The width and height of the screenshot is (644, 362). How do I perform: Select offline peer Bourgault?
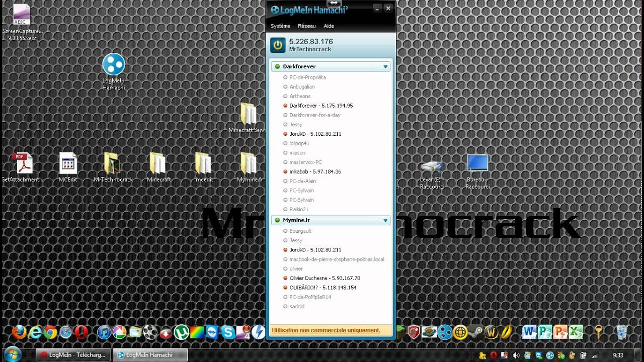pos(300,231)
